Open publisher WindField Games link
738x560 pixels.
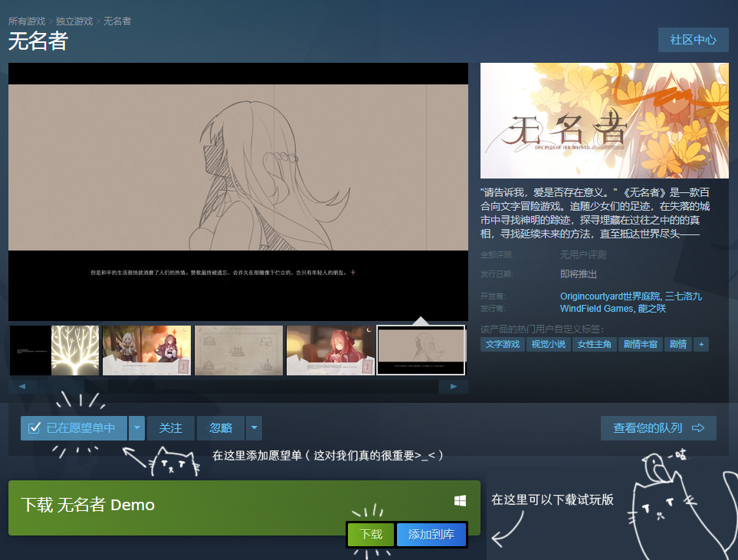click(596, 308)
